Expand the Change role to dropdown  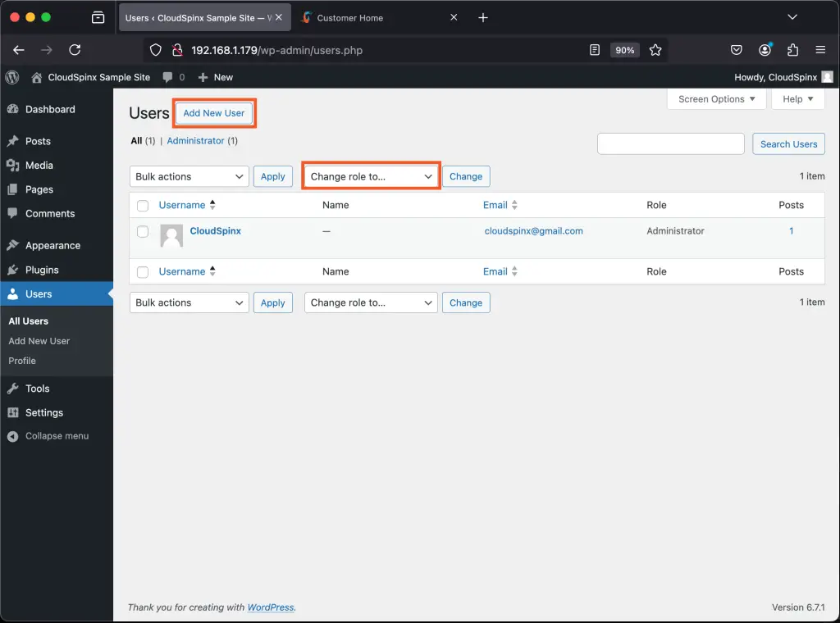[370, 175]
